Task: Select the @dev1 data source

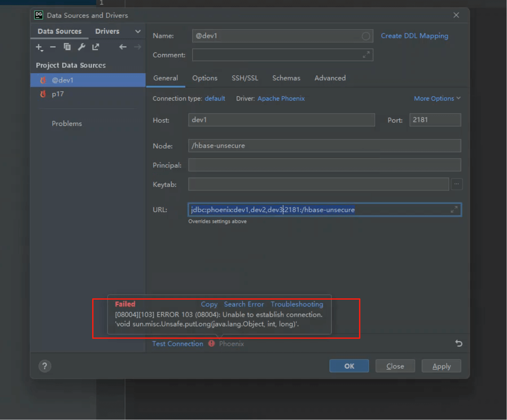Action: coord(88,80)
